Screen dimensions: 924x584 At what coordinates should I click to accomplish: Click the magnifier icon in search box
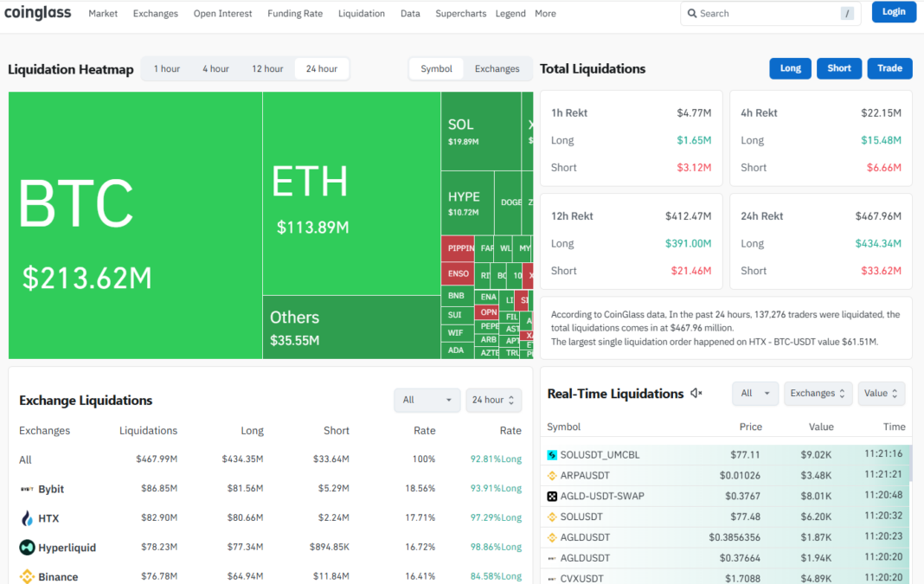(692, 14)
